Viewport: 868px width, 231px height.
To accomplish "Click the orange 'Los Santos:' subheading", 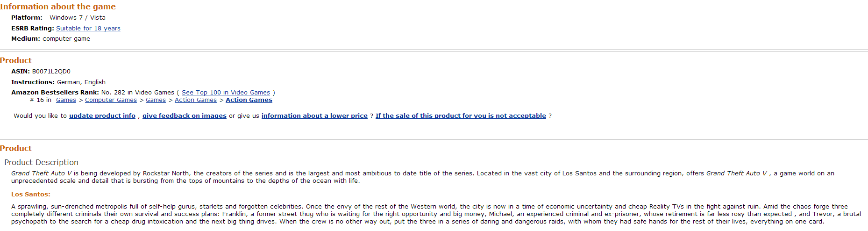I will (x=31, y=195).
